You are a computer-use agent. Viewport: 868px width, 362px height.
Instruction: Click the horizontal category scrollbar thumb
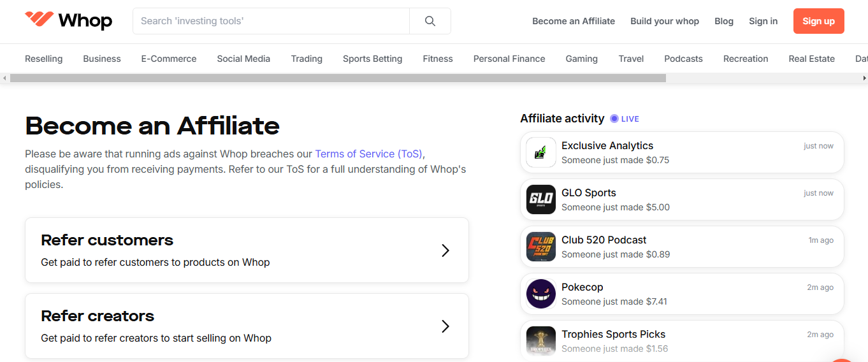click(x=338, y=78)
